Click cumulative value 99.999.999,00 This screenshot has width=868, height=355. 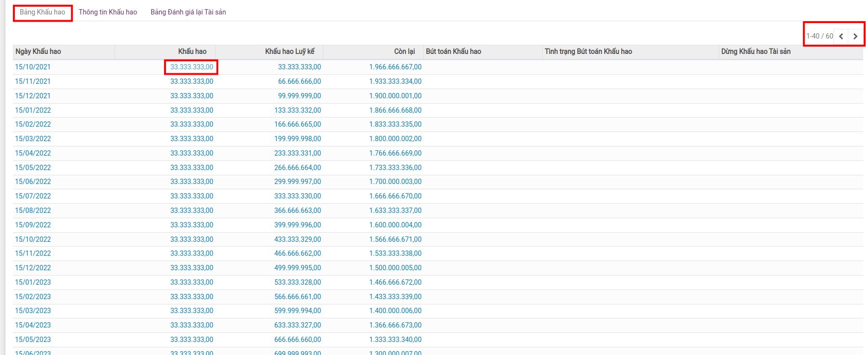coord(299,96)
